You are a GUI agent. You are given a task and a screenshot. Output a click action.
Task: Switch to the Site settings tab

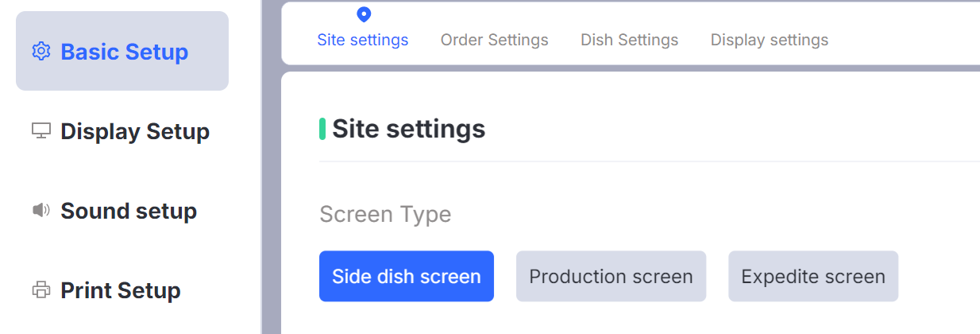pos(363,40)
